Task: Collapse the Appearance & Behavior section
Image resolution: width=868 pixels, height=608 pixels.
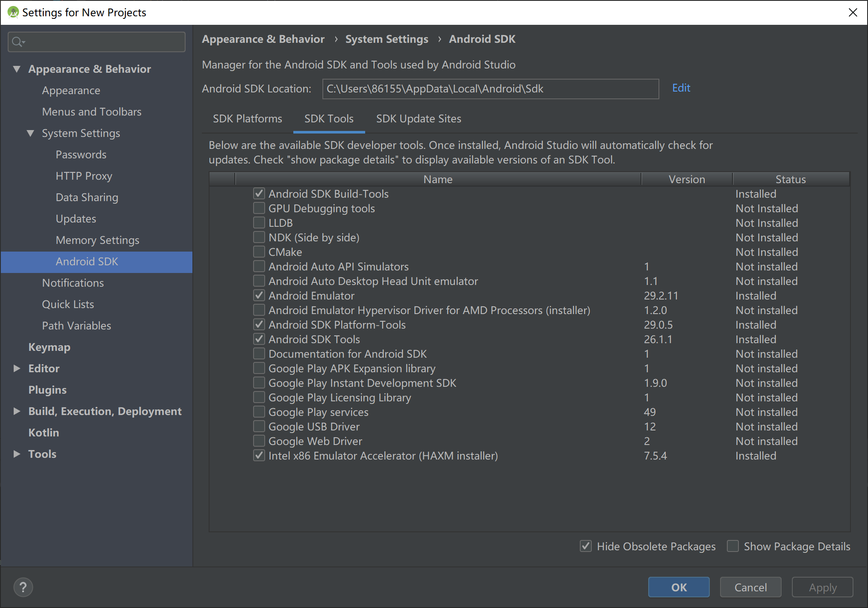Action: coord(17,69)
